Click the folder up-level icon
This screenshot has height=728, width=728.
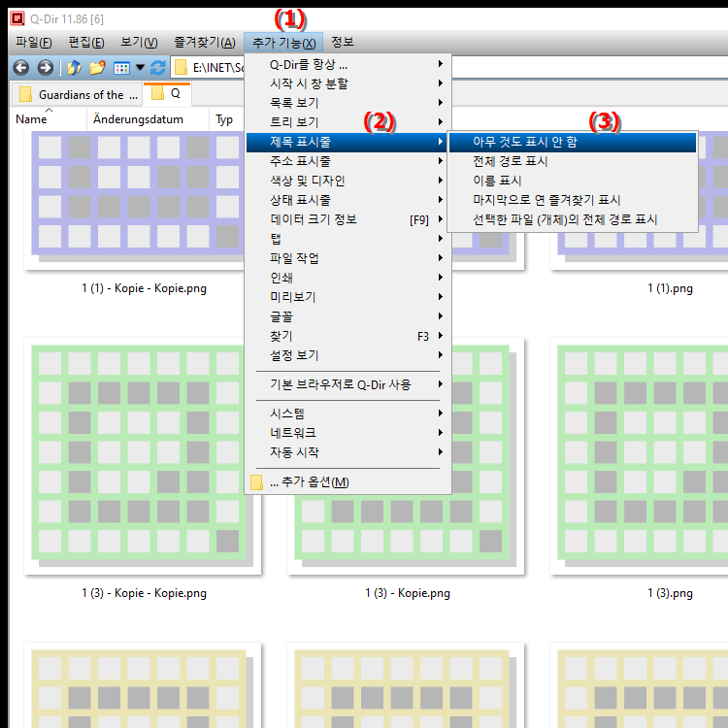pos(75,68)
